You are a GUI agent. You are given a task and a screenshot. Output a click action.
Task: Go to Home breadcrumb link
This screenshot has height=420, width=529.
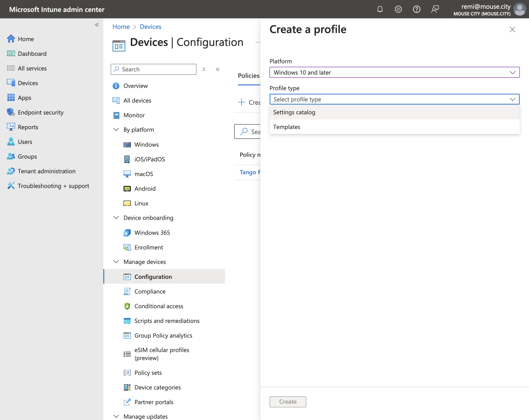[121, 26]
